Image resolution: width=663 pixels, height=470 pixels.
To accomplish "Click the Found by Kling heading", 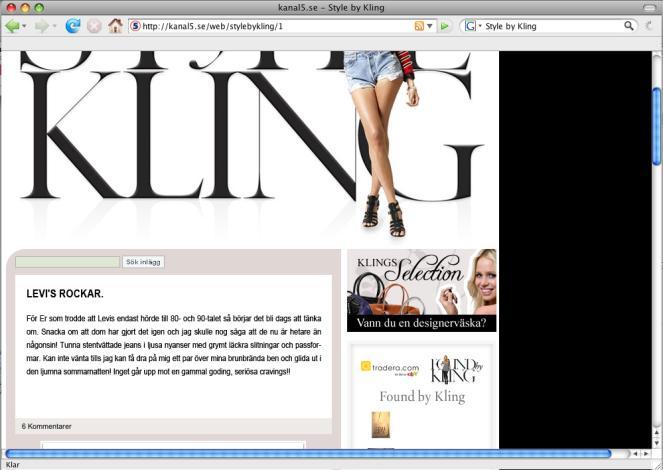I will pos(422,397).
